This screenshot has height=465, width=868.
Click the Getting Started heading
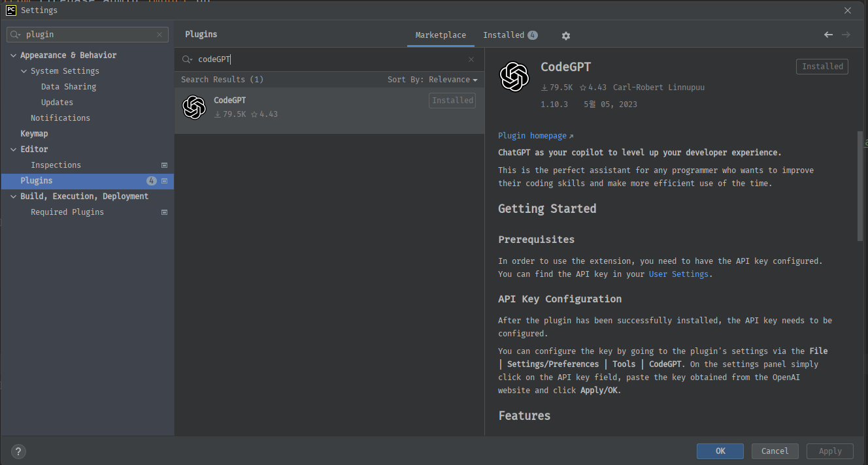[x=547, y=209]
